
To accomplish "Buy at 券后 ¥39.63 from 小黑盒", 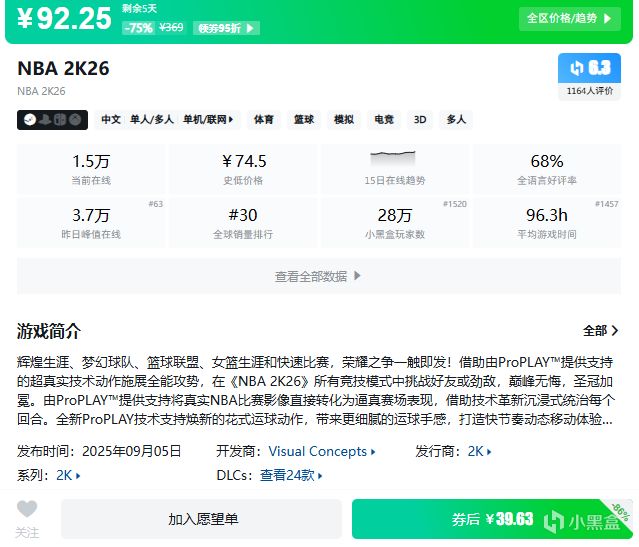I will (x=492, y=519).
